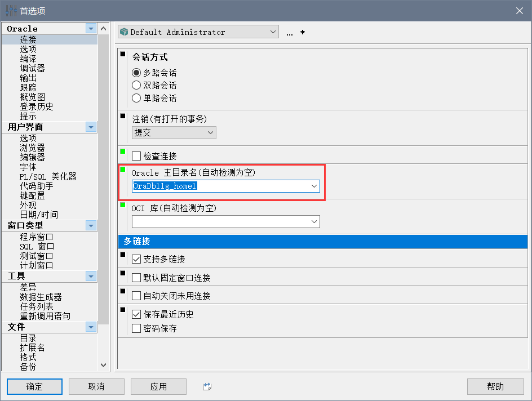Collapse the 窗口类型 section arrow

tap(91, 225)
